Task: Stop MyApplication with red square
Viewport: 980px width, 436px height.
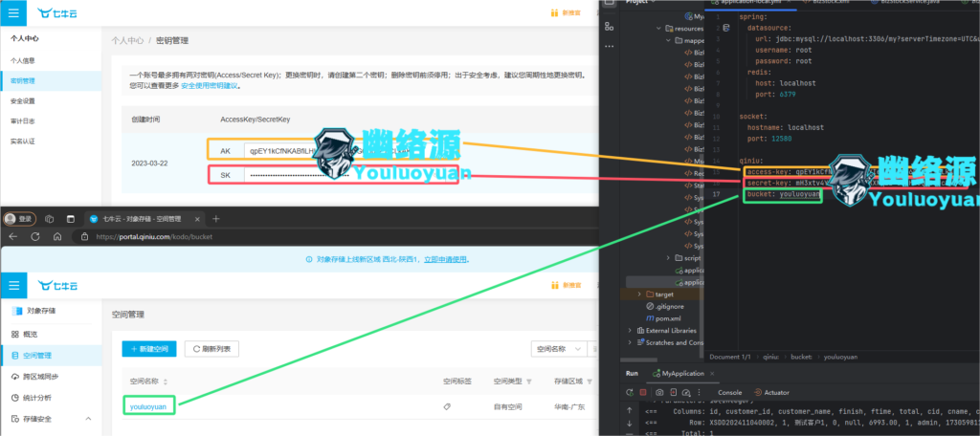Action: [x=643, y=392]
